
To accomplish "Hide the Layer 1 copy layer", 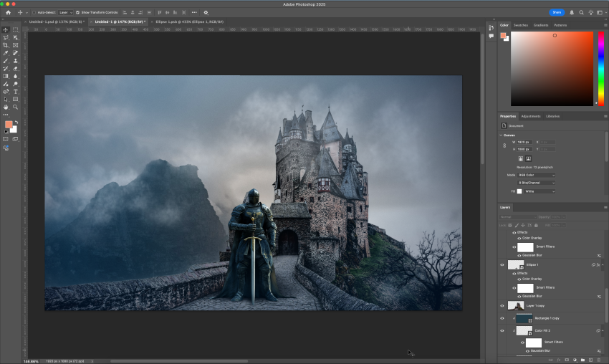I will click(x=502, y=305).
